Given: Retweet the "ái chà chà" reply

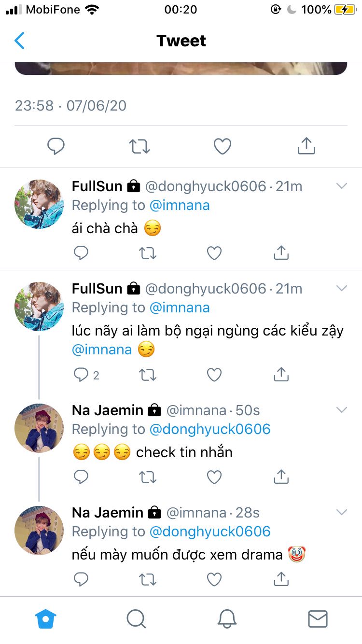Looking at the screenshot, I should (x=148, y=253).
